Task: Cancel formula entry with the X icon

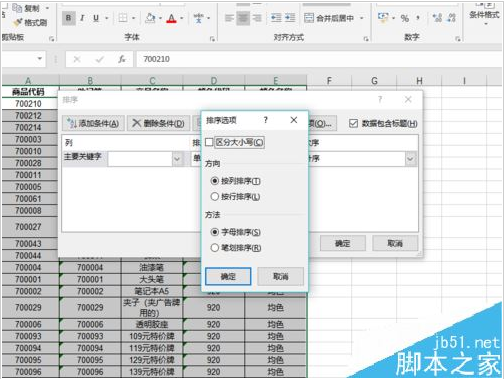Action: 77,59
